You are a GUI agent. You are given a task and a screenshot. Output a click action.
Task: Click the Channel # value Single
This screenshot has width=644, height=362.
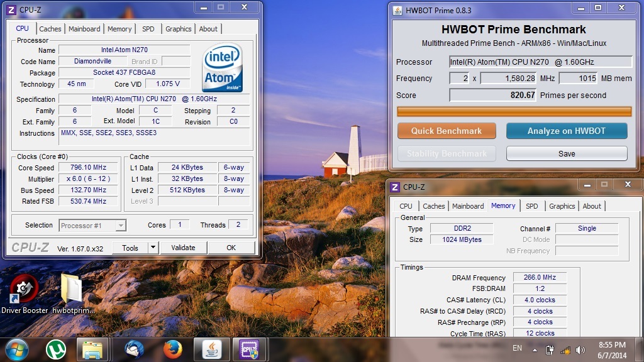[587, 228]
